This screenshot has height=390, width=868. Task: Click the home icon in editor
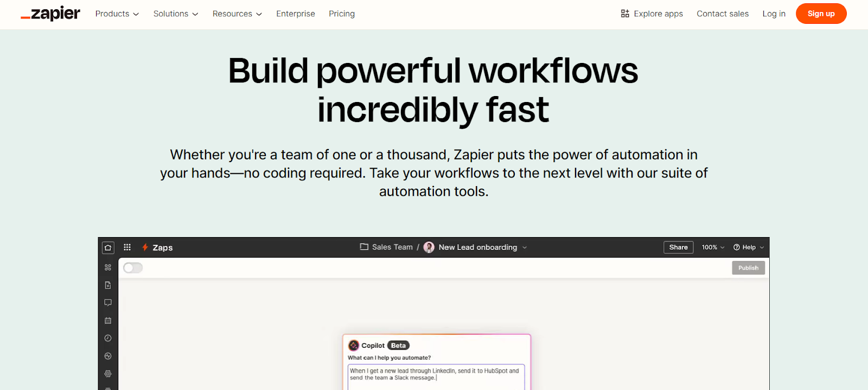(x=108, y=247)
